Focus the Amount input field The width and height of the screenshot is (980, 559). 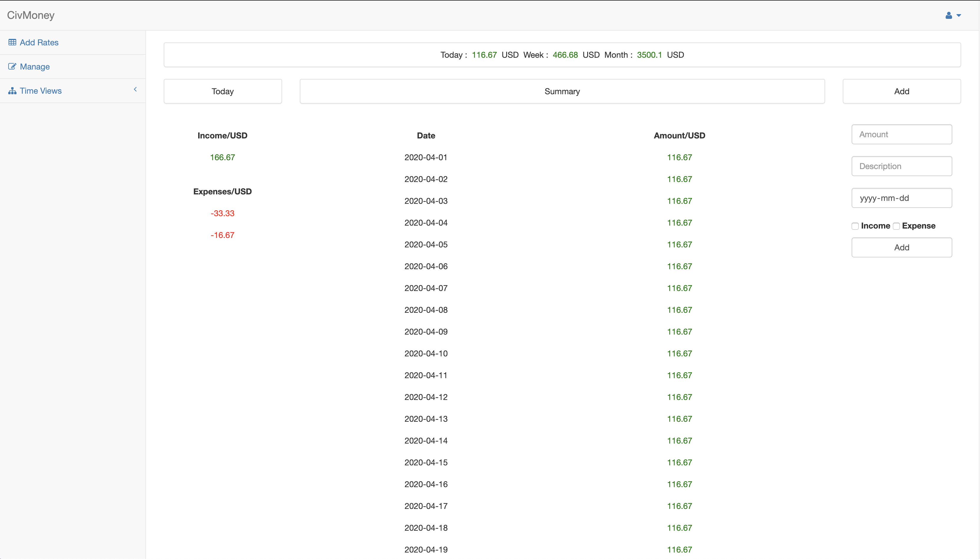(x=901, y=134)
